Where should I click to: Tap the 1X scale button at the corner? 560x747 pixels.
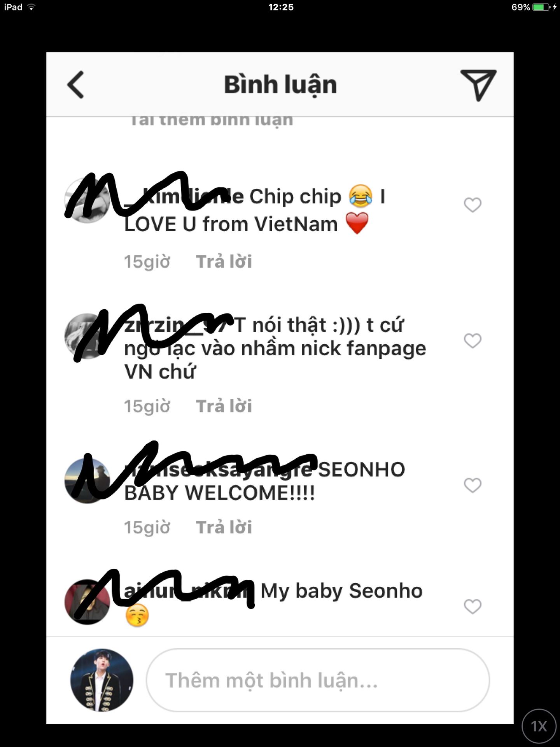click(539, 726)
